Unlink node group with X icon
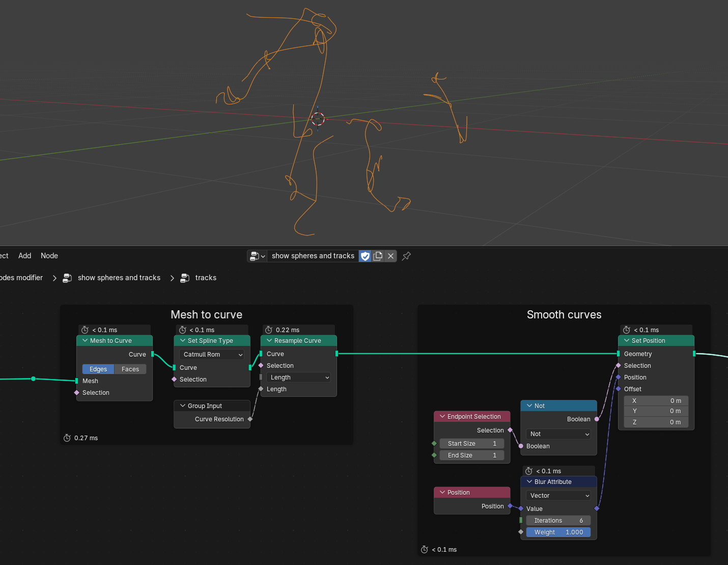This screenshot has width=728, height=565. pyautogui.click(x=390, y=256)
